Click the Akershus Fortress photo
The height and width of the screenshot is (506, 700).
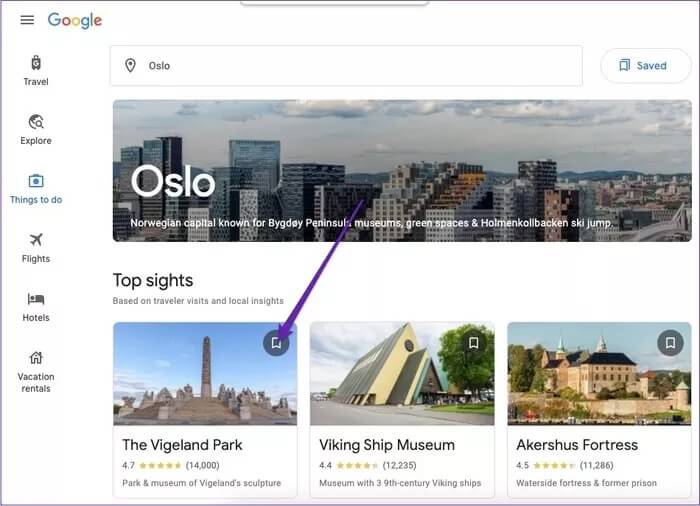(x=600, y=374)
